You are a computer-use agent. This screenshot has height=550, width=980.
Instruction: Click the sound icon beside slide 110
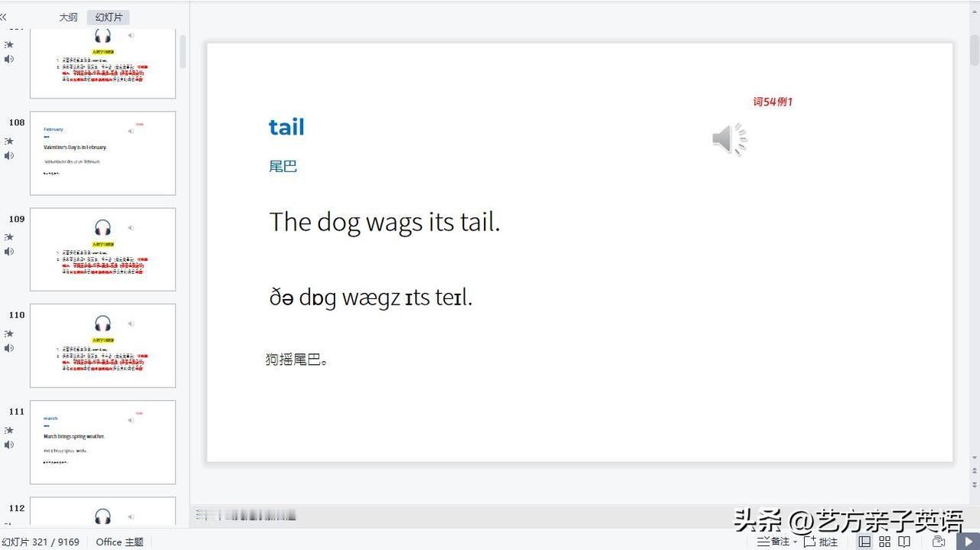(9, 348)
